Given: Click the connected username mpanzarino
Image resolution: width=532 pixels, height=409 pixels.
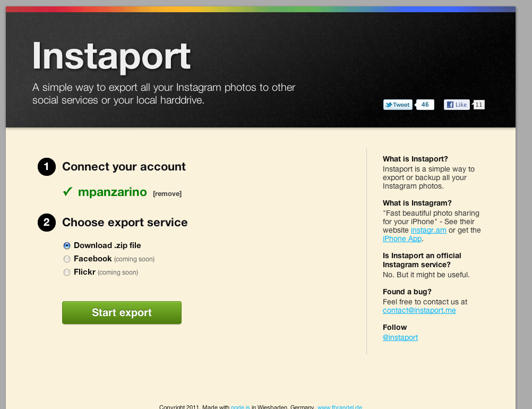Looking at the screenshot, I should pos(113,192).
